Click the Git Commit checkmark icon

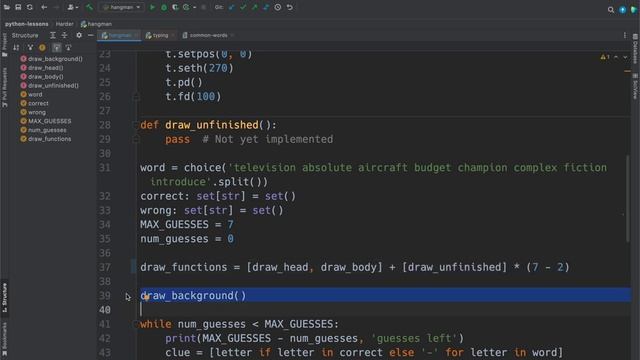[243, 7]
